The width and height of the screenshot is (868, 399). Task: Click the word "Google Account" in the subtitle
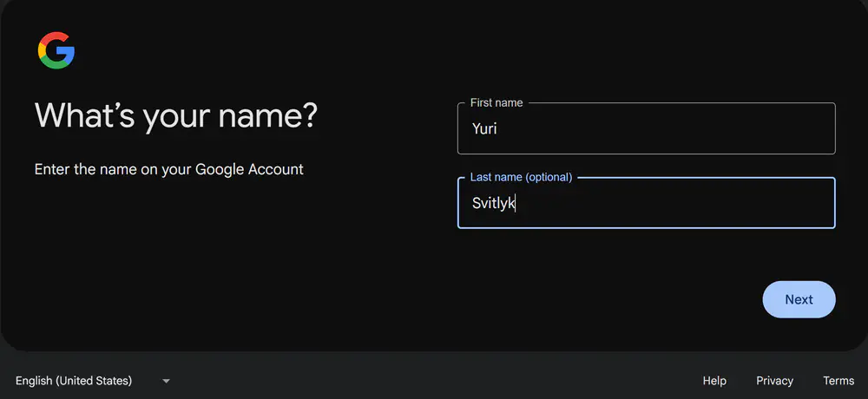[x=249, y=169]
